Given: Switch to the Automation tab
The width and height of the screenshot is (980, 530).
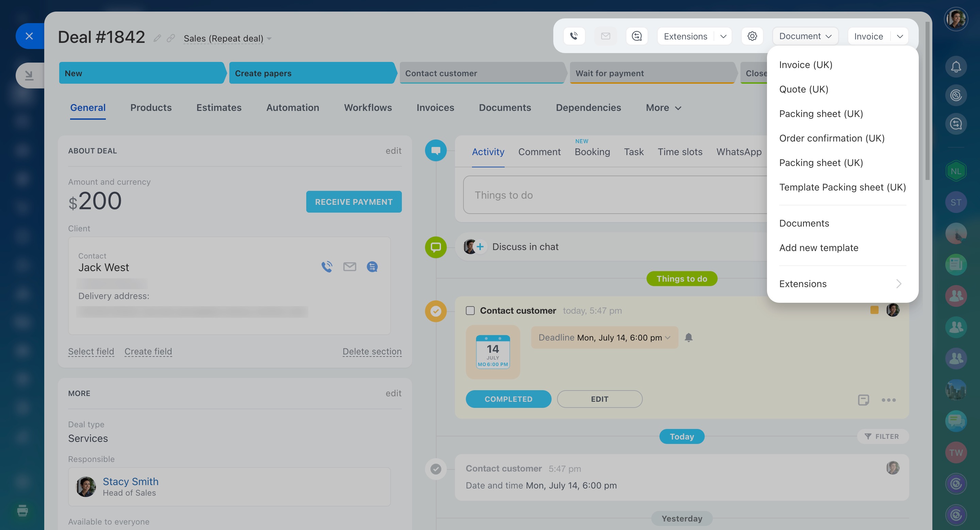Looking at the screenshot, I should [293, 107].
